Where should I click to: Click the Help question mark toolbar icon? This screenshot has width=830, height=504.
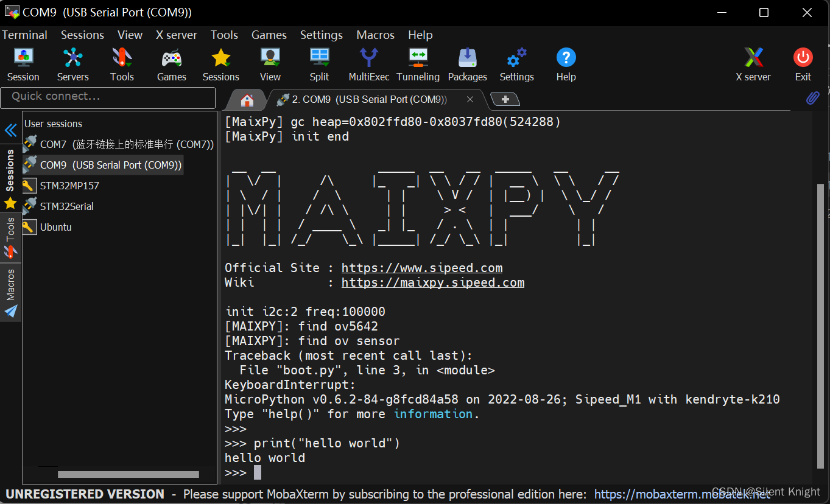pos(566,65)
